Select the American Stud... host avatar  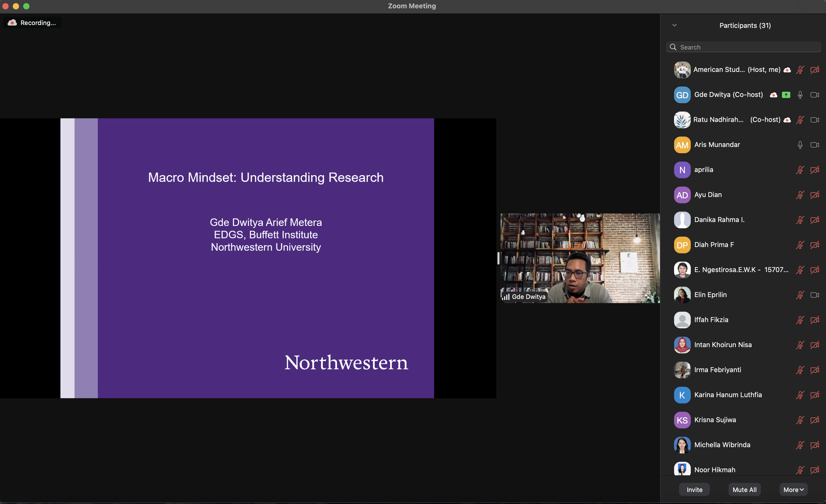tap(682, 70)
